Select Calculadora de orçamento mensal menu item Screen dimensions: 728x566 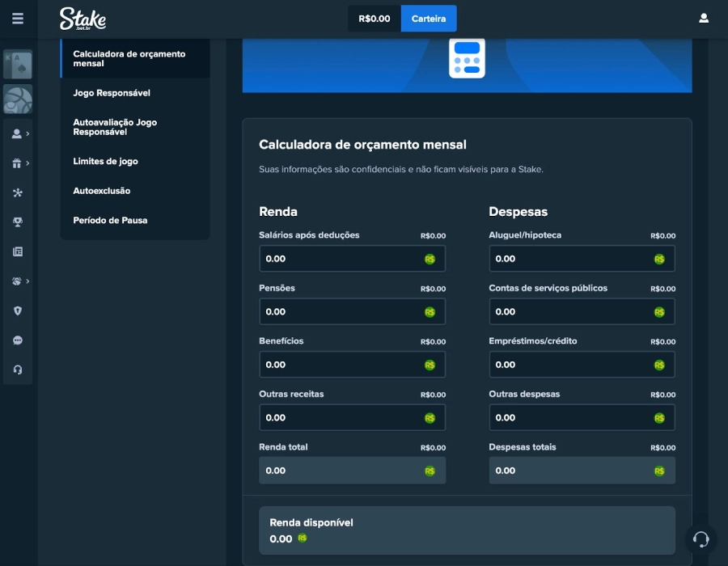135,58
